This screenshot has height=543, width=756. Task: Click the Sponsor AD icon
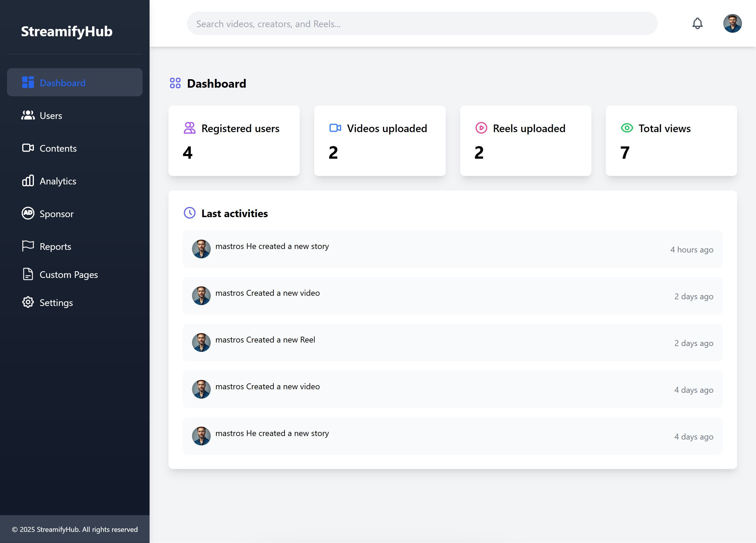(28, 213)
